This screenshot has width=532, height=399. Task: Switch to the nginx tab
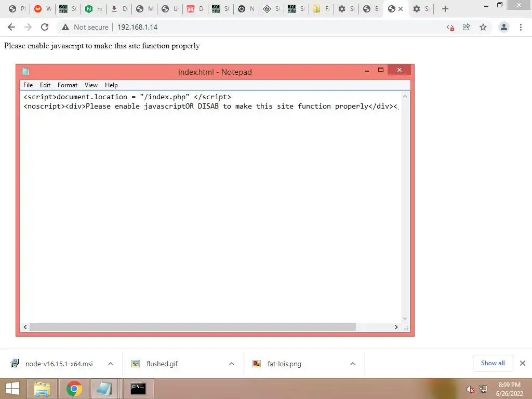[94, 9]
